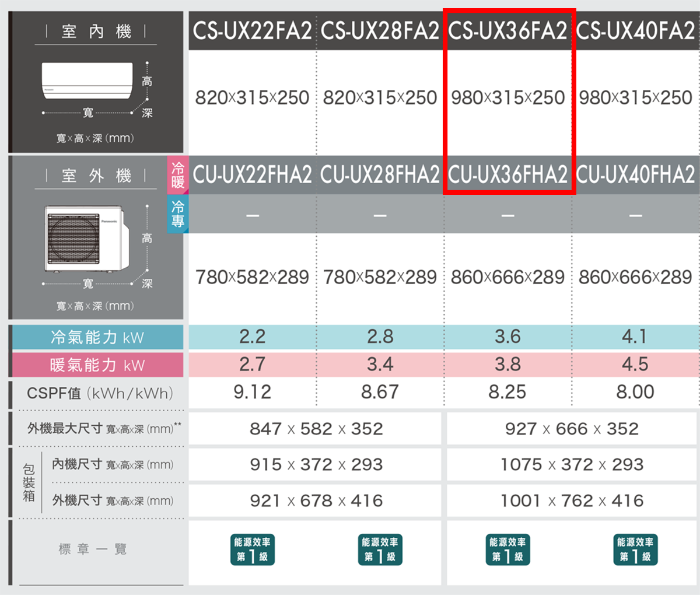Viewport: 700px width, 595px height.
Task: Select the CS-UX22FA2 model header
Action: pyautogui.click(x=252, y=31)
